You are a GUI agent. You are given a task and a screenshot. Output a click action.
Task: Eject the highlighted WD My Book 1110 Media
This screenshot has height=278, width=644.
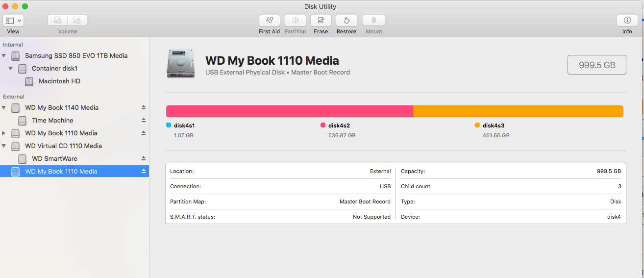click(144, 171)
